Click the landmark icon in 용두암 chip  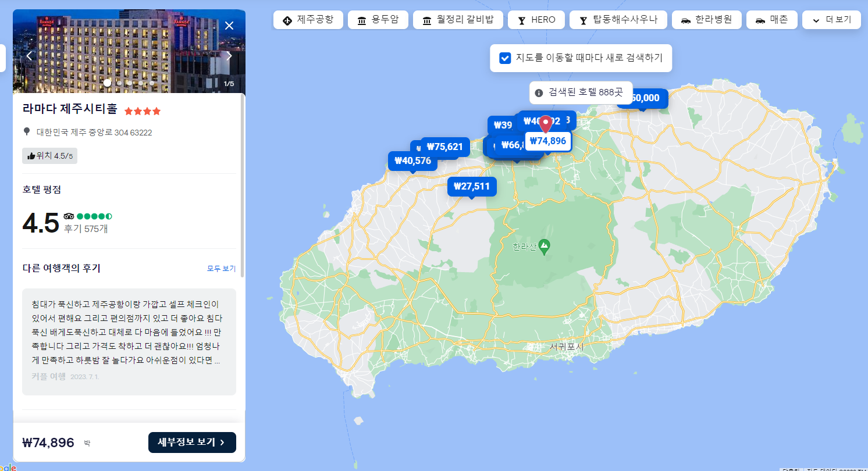click(362, 21)
